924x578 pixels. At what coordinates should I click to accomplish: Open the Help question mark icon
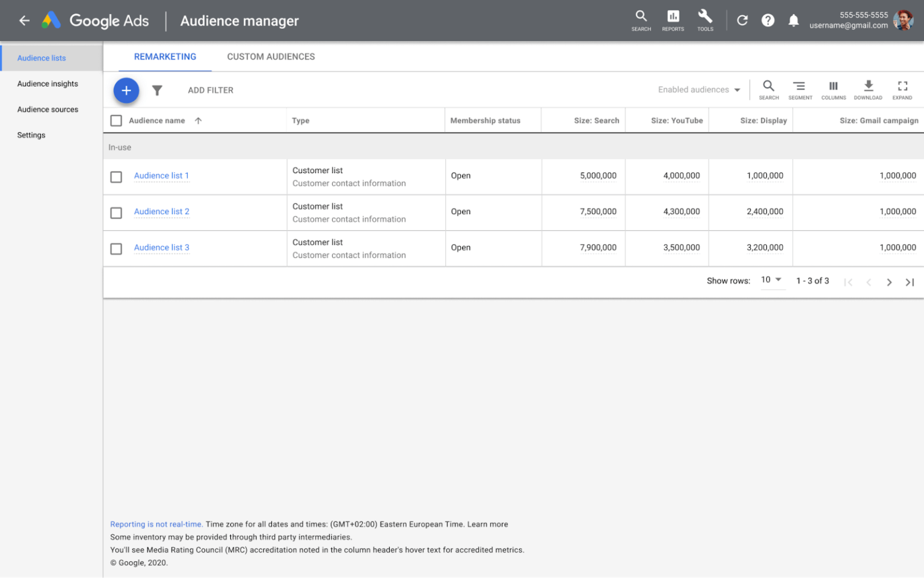click(768, 20)
